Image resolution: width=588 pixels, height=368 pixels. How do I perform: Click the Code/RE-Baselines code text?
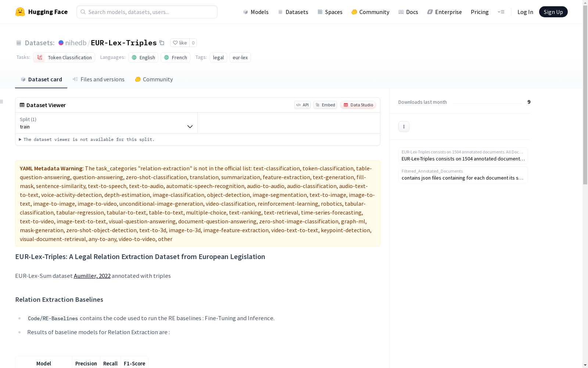pos(53,318)
